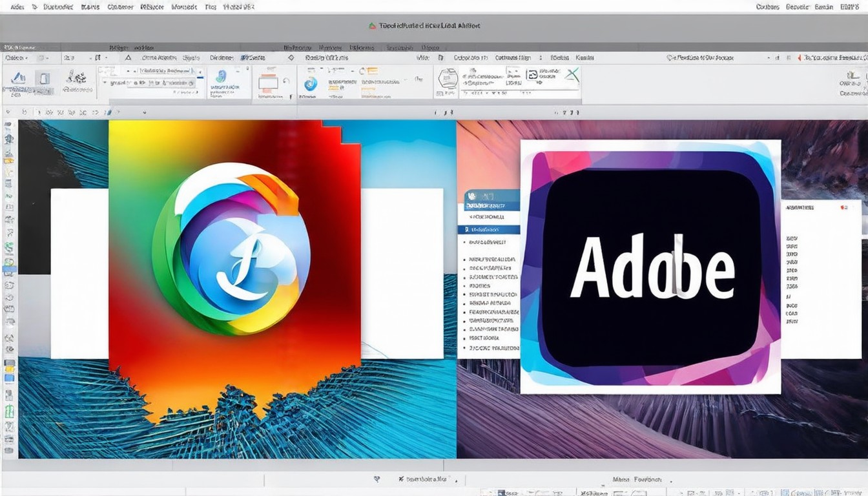The height and width of the screenshot is (496, 868).
Task: Click the slide layout icon with orange bars
Action: [268, 83]
